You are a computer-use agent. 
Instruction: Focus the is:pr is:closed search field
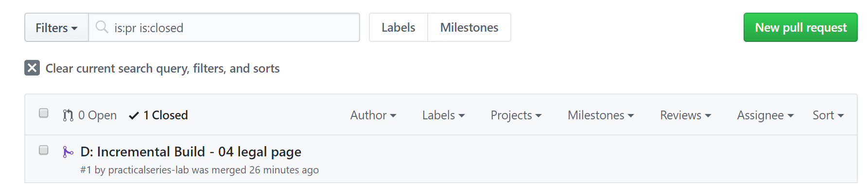(x=224, y=28)
